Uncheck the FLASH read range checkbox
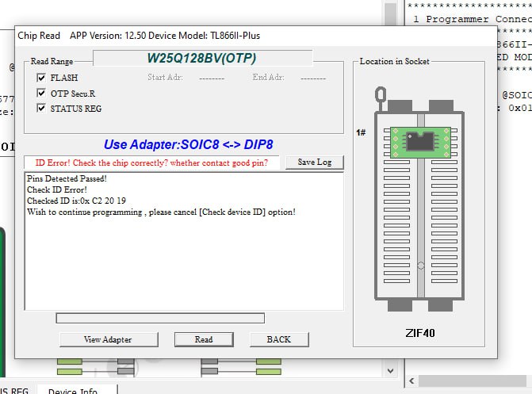The width and height of the screenshot is (532, 394). coord(41,78)
